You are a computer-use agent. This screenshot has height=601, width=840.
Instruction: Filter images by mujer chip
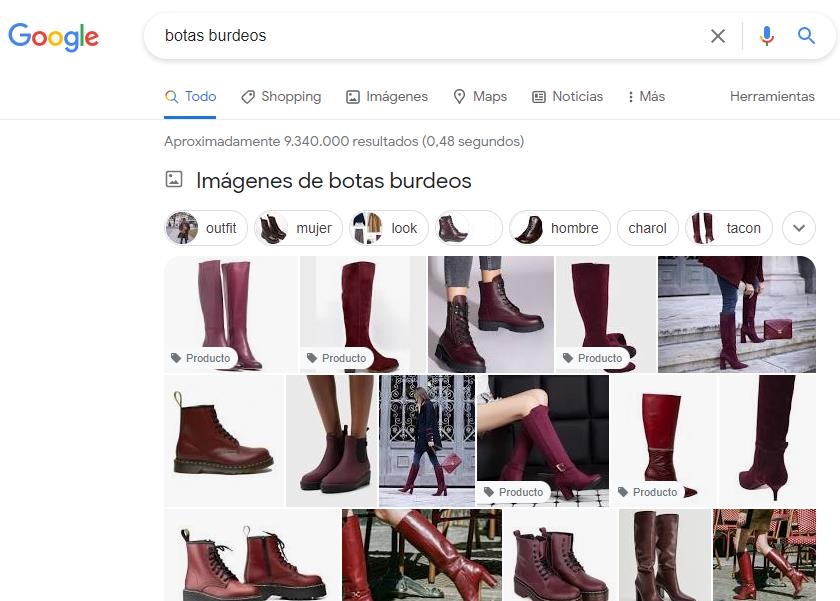(x=298, y=228)
